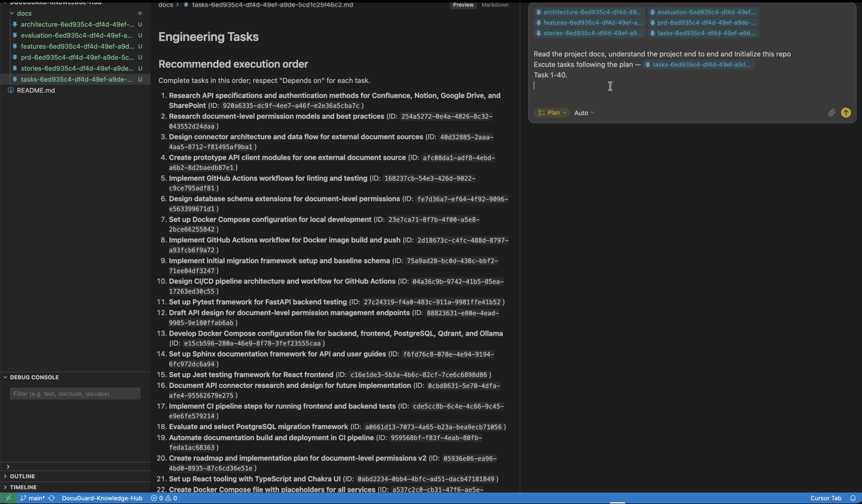Click markdown icon beside stories file in explorer
The height and width of the screenshot is (504, 862).
click(x=15, y=68)
